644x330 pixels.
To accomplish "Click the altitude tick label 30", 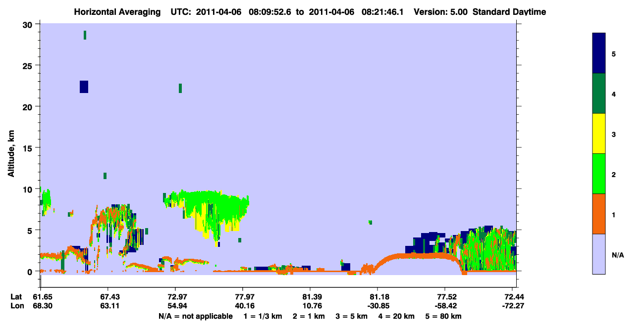I will pyautogui.click(x=29, y=24).
